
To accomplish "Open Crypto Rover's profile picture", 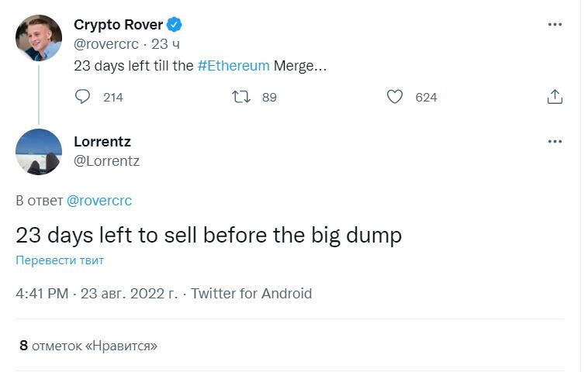I will coord(39,38).
